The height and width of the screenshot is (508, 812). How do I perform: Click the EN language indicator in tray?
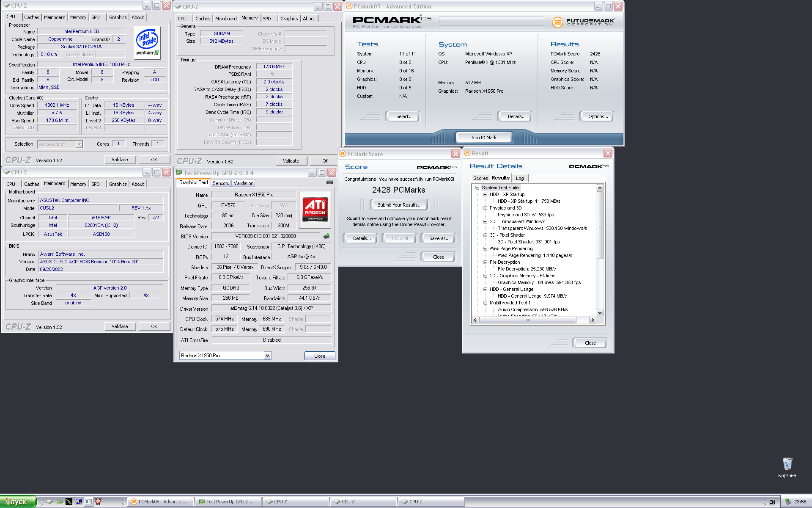(772, 502)
